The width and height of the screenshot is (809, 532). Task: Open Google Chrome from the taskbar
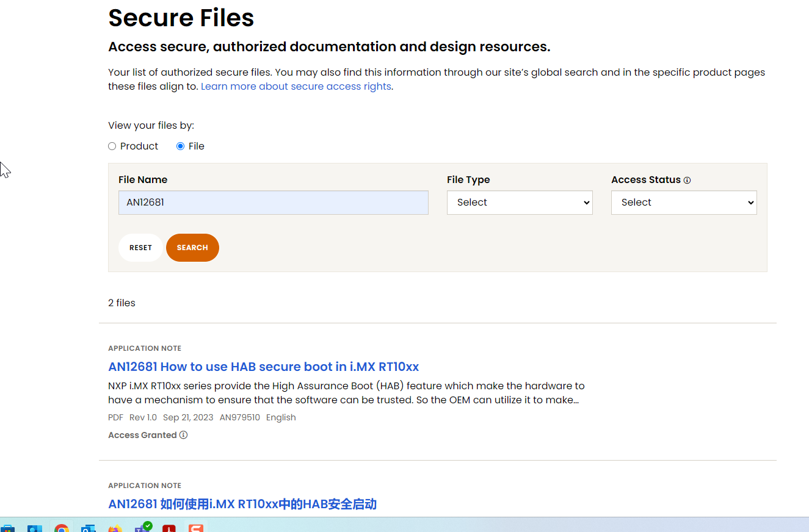pyautogui.click(x=61, y=528)
